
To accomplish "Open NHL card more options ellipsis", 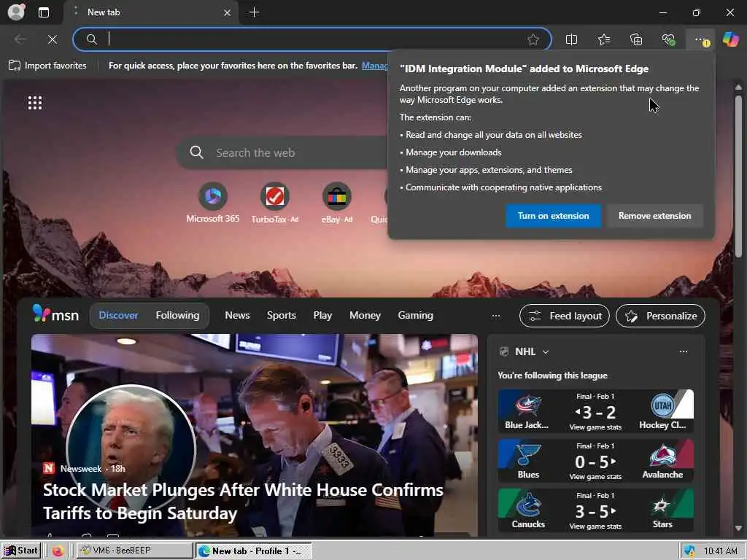I will click(683, 351).
